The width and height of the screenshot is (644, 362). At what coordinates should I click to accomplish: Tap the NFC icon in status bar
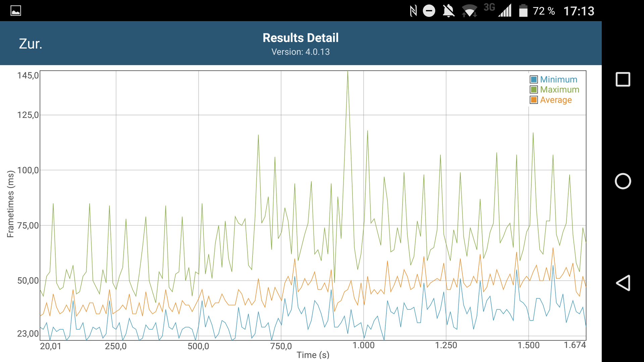pyautogui.click(x=413, y=11)
